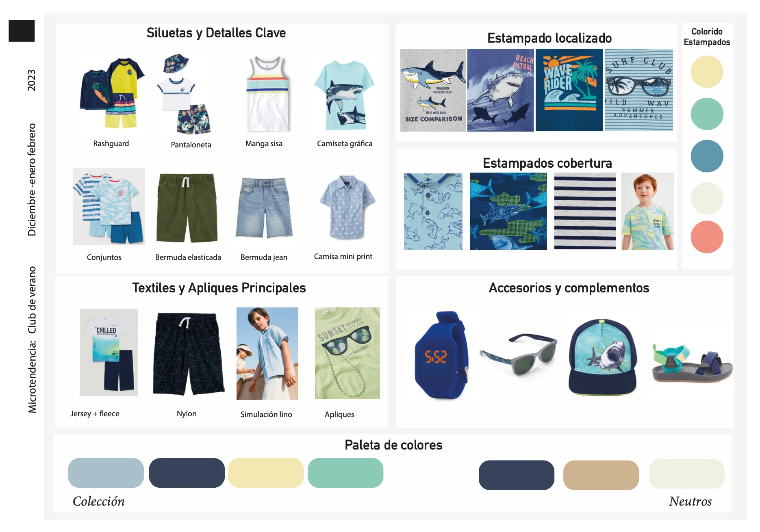The height and width of the screenshot is (532, 760).
Task: Select the Bermuda jean denim shorts
Action: [265, 208]
